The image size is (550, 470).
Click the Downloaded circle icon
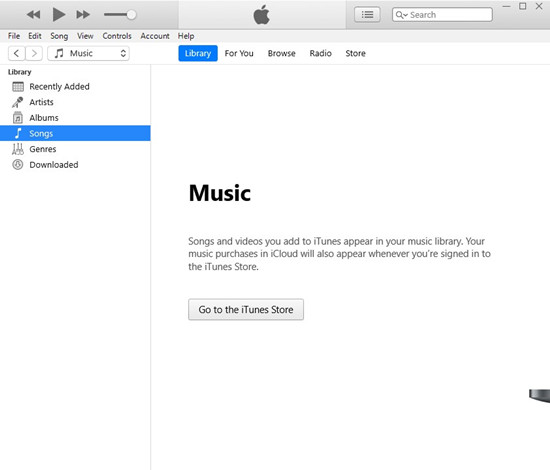(x=18, y=164)
